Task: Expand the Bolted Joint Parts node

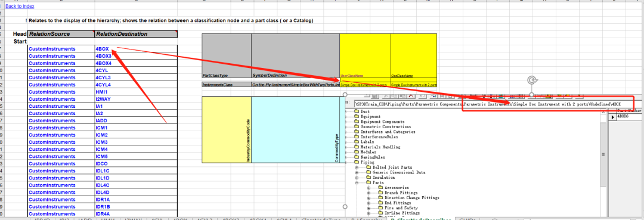Action: click(357, 168)
